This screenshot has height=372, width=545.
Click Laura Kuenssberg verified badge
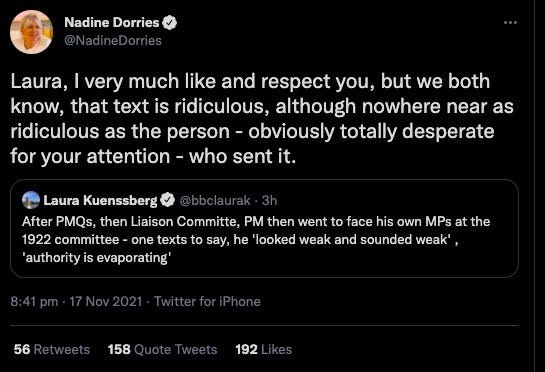coord(168,200)
